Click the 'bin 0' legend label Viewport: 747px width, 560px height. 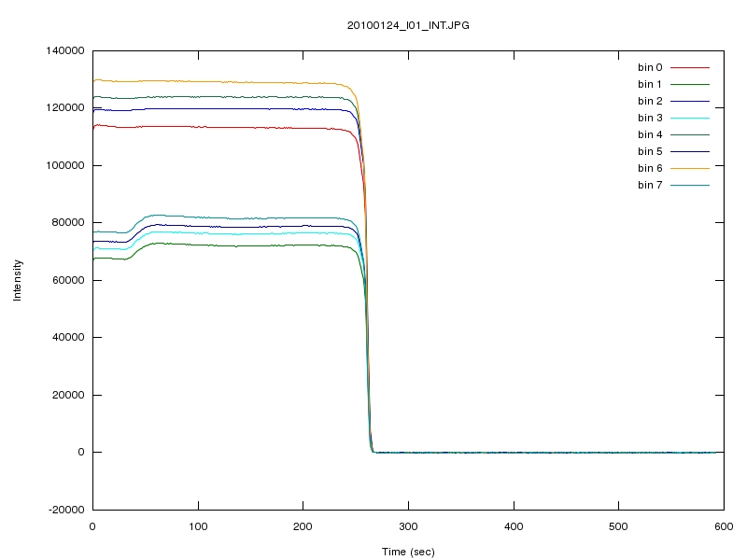(x=650, y=67)
